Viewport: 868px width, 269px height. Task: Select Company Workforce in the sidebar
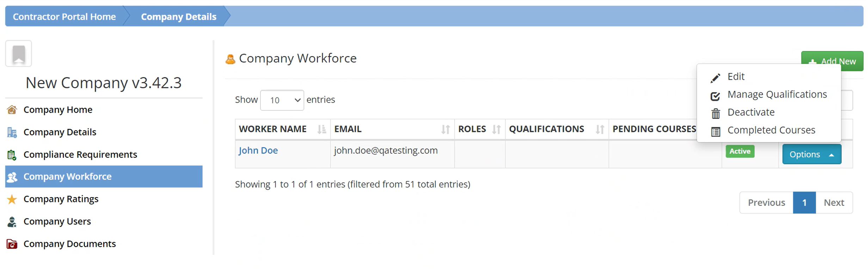click(x=104, y=177)
